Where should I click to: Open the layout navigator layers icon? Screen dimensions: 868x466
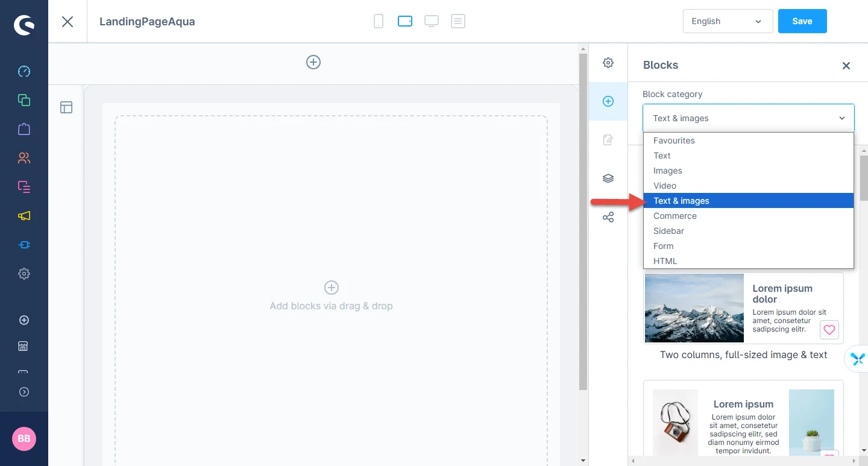click(608, 178)
